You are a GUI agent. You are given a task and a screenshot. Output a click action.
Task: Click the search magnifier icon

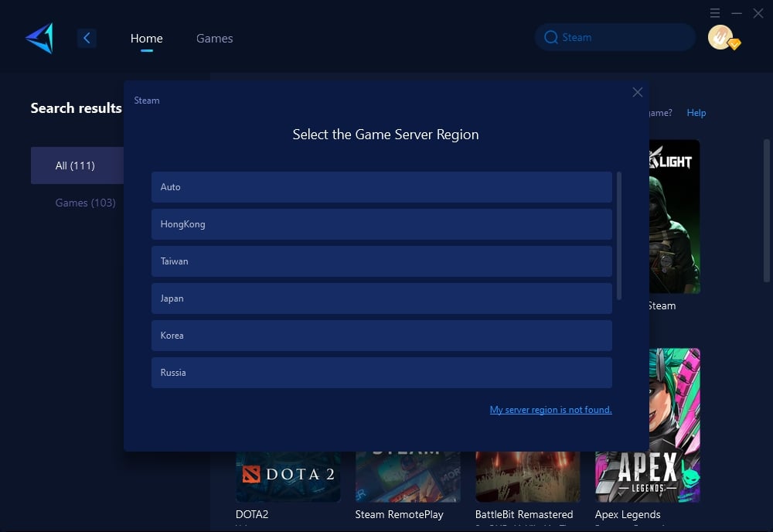pyautogui.click(x=550, y=37)
